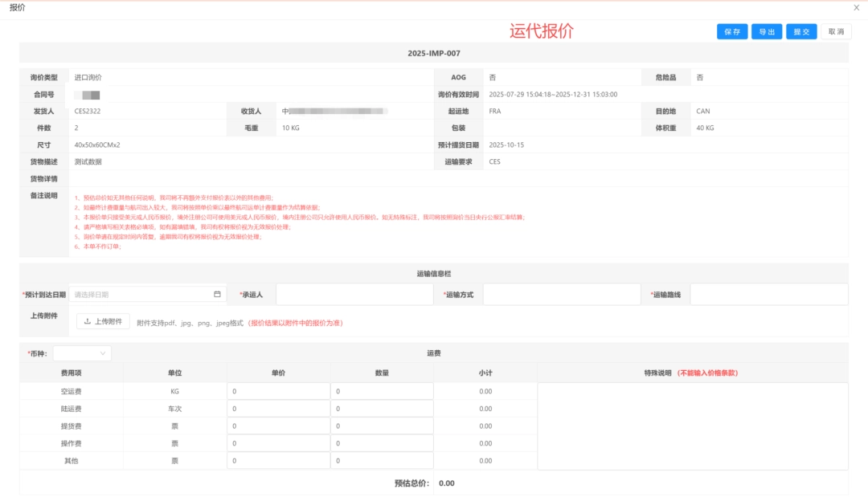Click the 操作费 unit price input
The width and height of the screenshot is (868, 497).
(280, 443)
